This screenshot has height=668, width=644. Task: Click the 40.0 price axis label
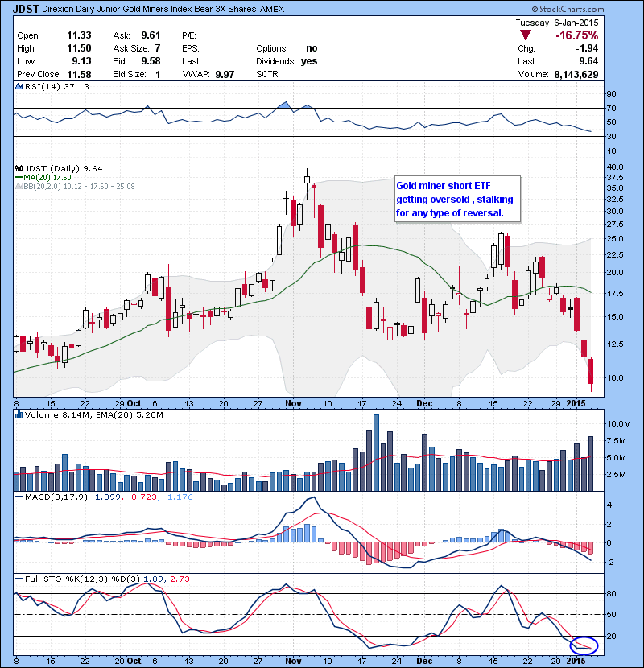click(x=614, y=167)
